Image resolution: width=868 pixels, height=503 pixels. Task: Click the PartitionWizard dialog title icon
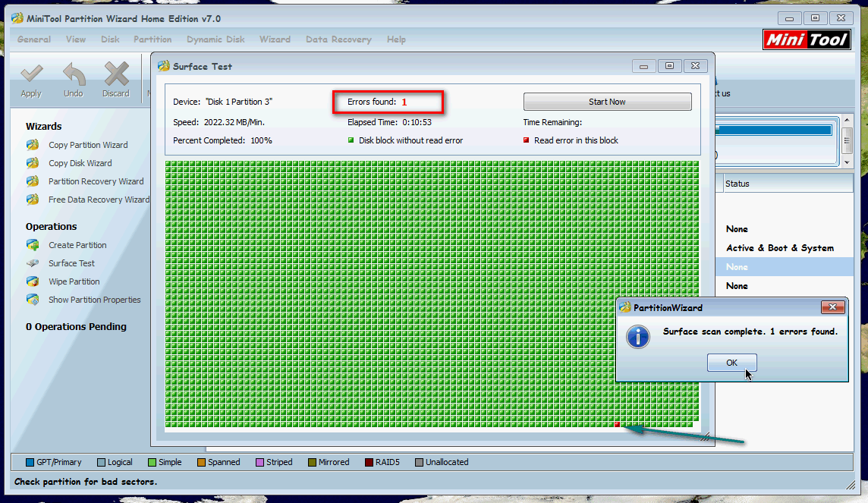coord(624,307)
